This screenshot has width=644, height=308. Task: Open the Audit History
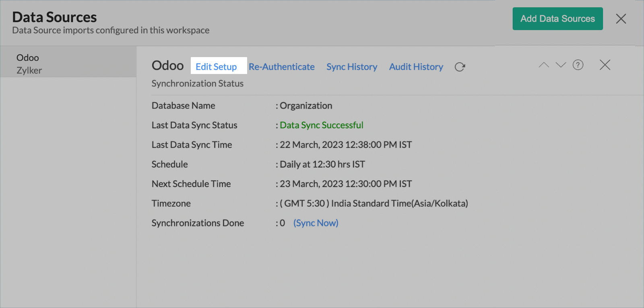tap(416, 67)
